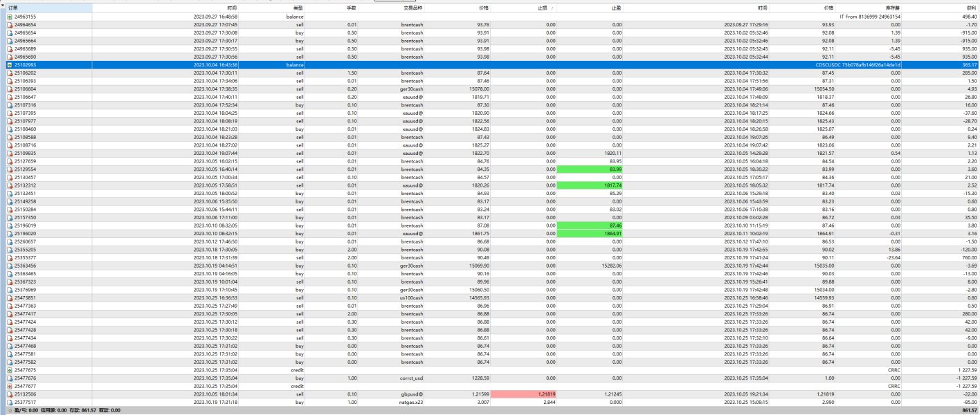Image resolution: width=980 pixels, height=415 pixels.
Task: Click the buy icon of order 25132451
Action: coord(10,194)
